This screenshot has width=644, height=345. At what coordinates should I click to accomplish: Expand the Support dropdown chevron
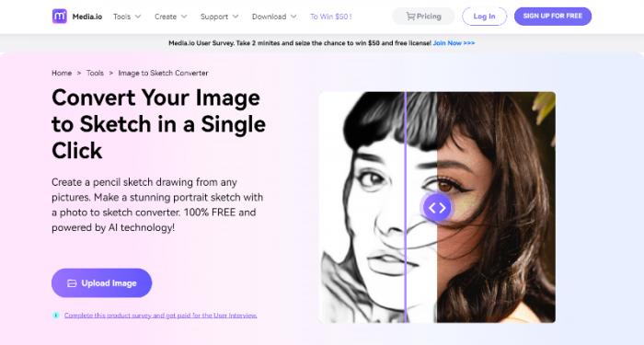[236, 17]
